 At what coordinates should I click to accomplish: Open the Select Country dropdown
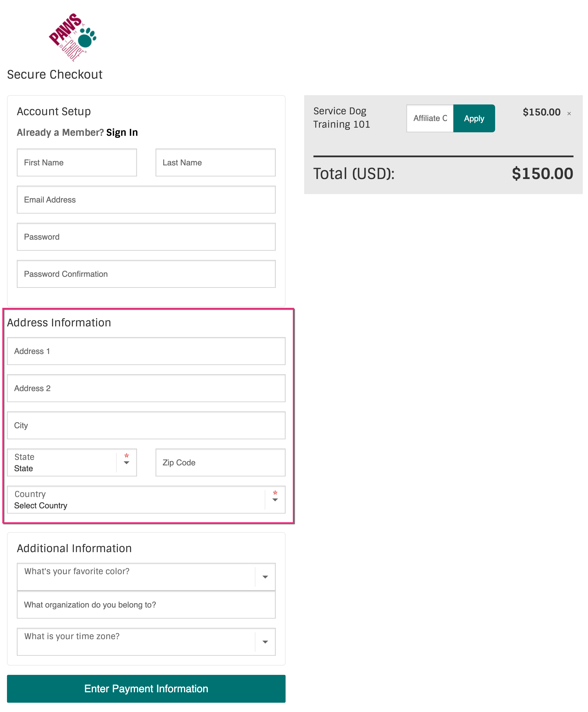(146, 500)
